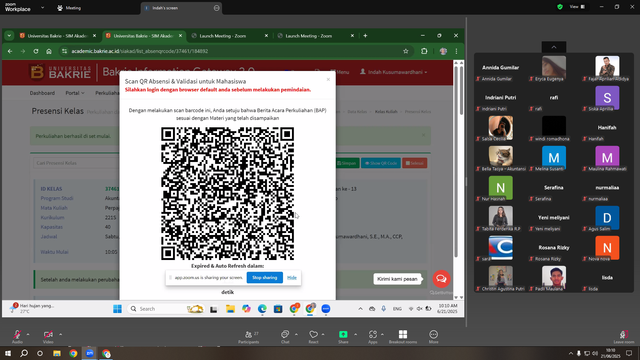This screenshot has height=360, width=640.
Task: Open the browser profile avatar
Action: tap(443, 51)
